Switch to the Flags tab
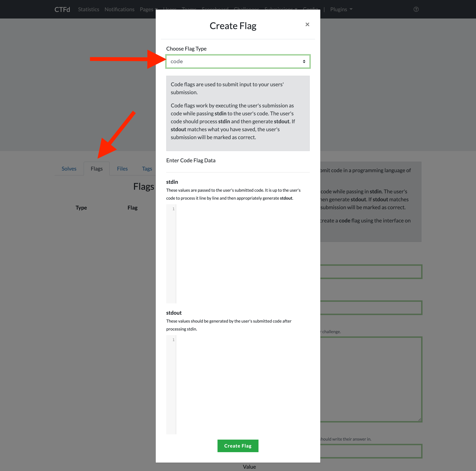The height and width of the screenshot is (471, 476). [97, 169]
